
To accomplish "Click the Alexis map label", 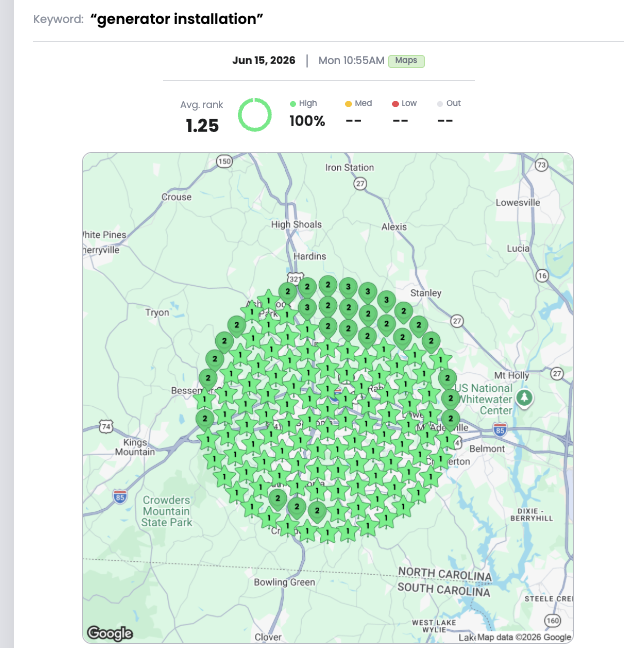I will 394,227.
